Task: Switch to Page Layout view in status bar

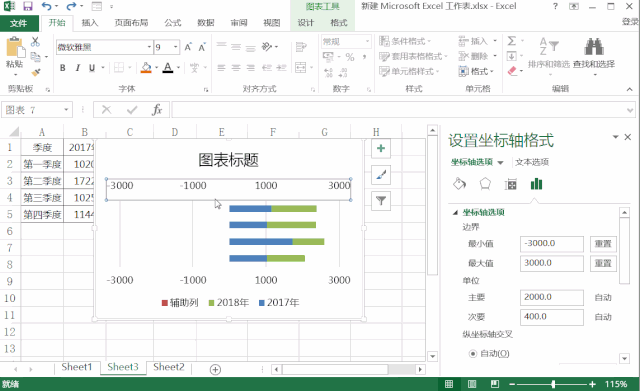Action: click(472, 384)
